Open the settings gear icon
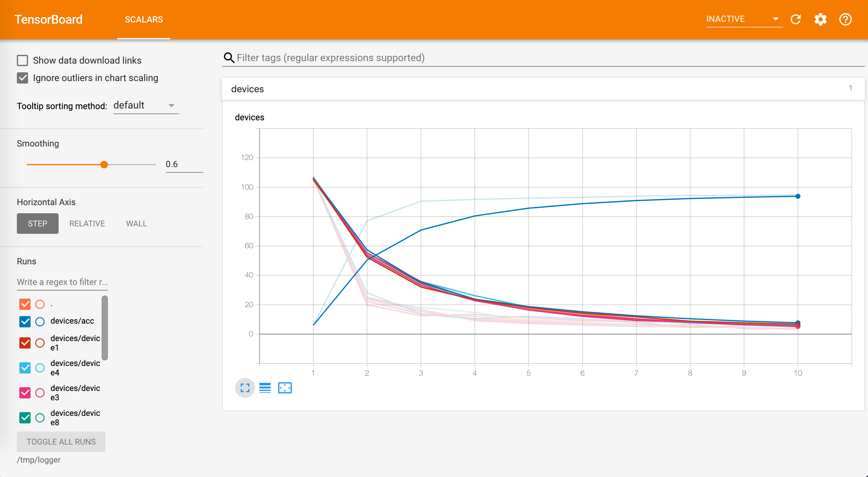 point(821,19)
